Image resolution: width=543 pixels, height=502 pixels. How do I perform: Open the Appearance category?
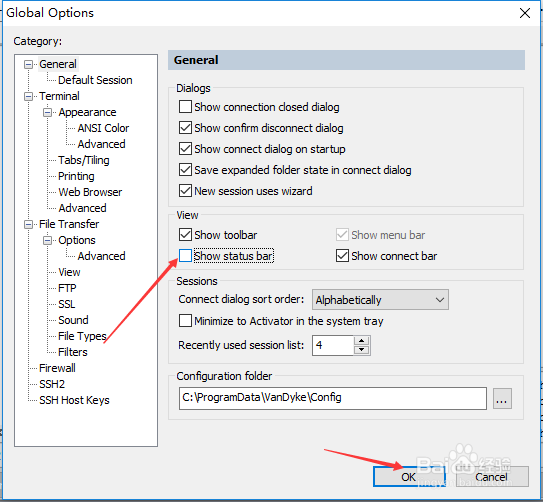click(x=87, y=113)
